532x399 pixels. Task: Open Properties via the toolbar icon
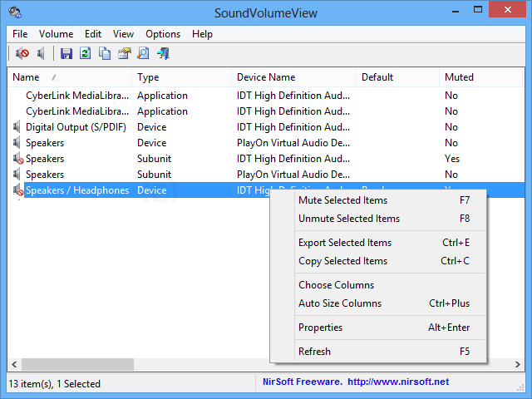click(124, 54)
